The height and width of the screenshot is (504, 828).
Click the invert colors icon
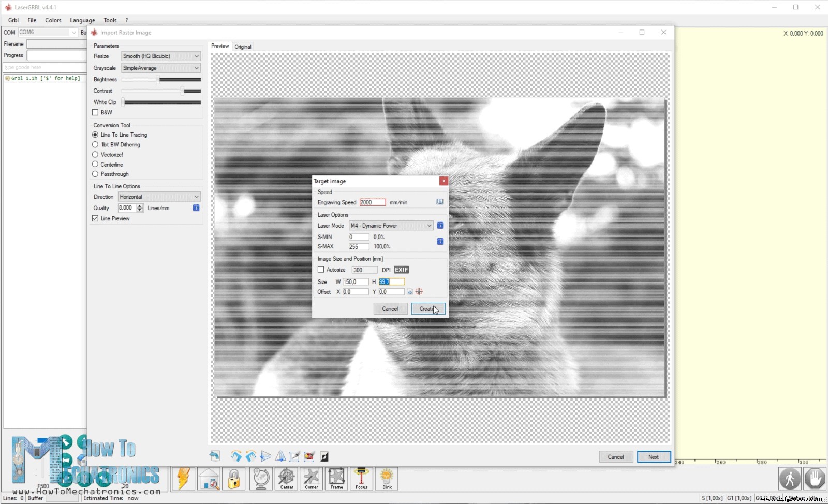pyautogui.click(x=324, y=456)
